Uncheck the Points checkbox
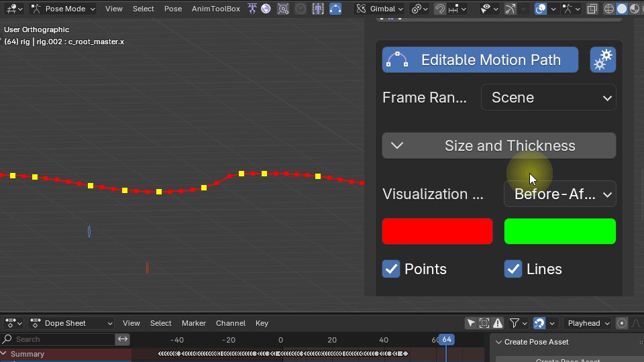Image resolution: width=644 pixels, height=362 pixels. [391, 269]
